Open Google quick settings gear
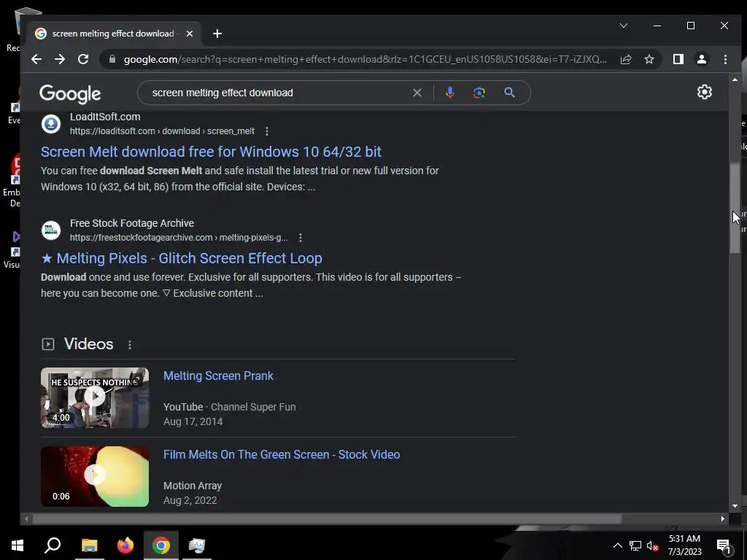The width and height of the screenshot is (747, 560). point(705,92)
